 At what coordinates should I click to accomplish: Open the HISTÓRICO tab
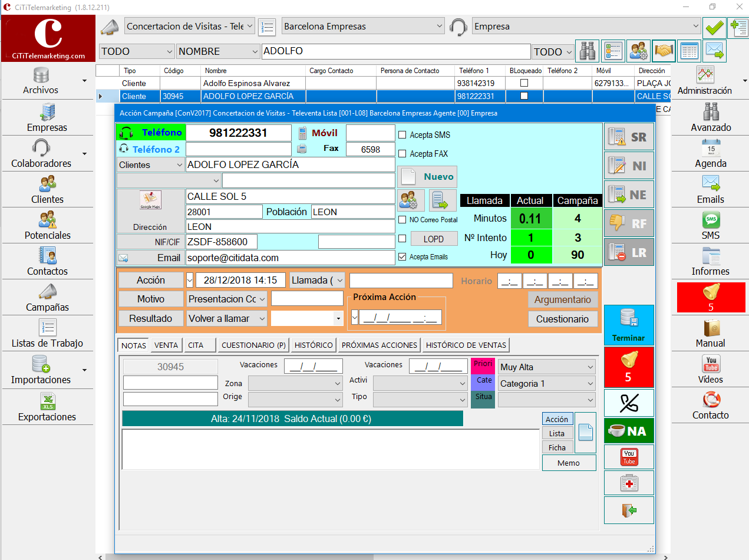pyautogui.click(x=314, y=345)
